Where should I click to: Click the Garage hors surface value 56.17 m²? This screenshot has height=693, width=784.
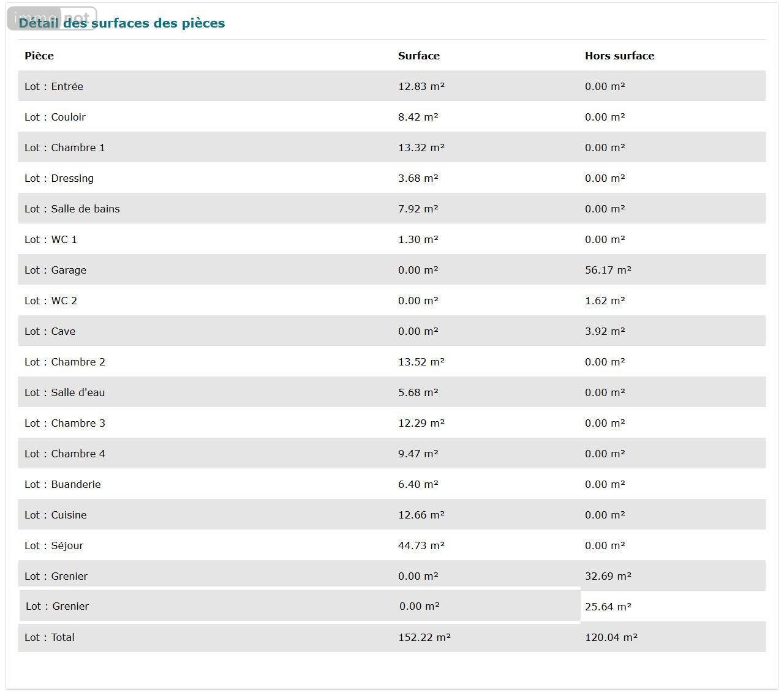(x=608, y=270)
